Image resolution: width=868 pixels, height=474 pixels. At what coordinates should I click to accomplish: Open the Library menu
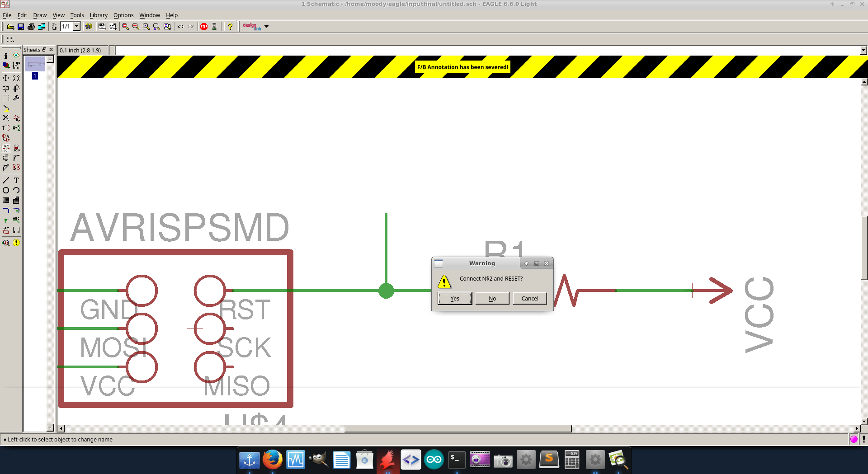tap(99, 15)
